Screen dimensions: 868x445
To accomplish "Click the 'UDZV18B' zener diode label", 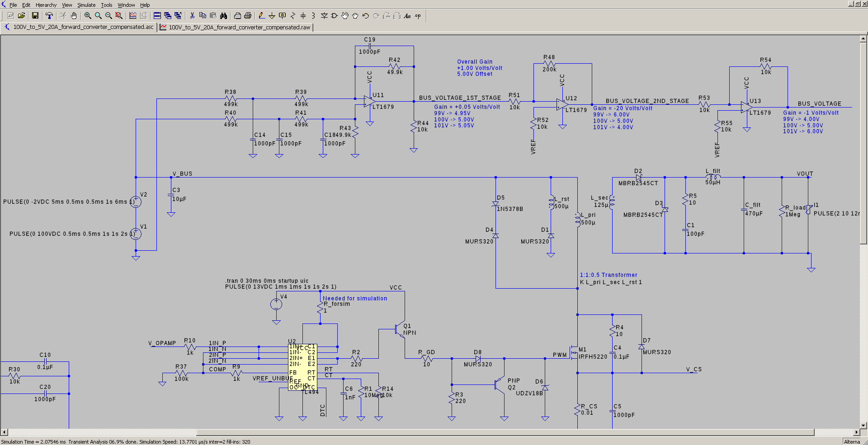I will [529, 393].
